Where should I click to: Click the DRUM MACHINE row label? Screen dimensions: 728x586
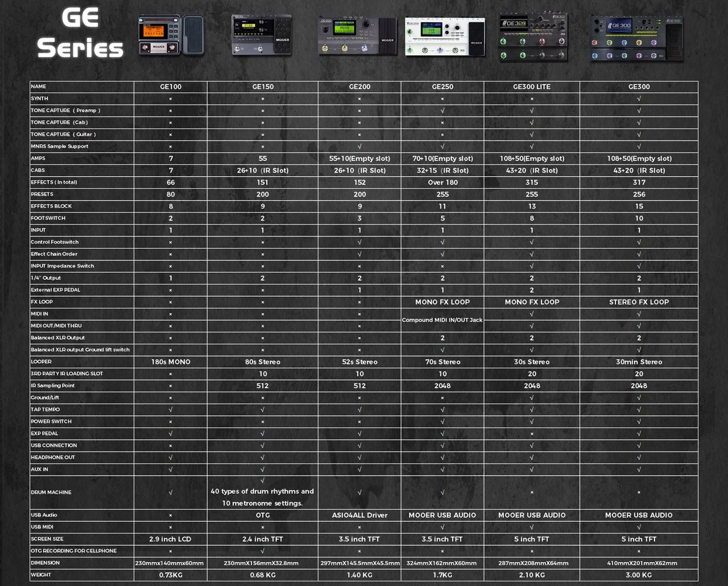[51, 492]
